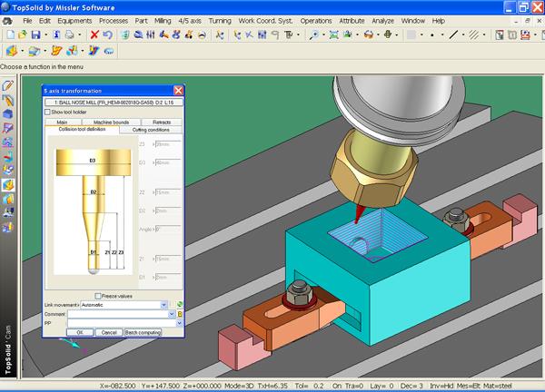This screenshot has width=545, height=392.
Task: Switch to the Cutting conditions tab
Action: click(151, 130)
